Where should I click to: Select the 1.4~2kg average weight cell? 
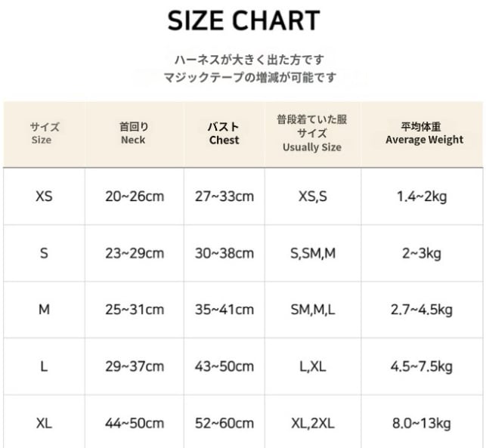[422, 196]
